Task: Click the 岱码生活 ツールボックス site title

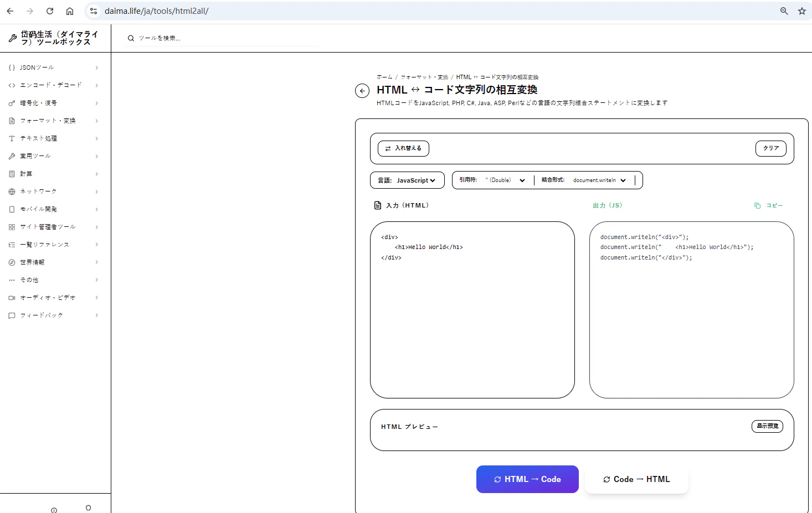Action: [59, 38]
